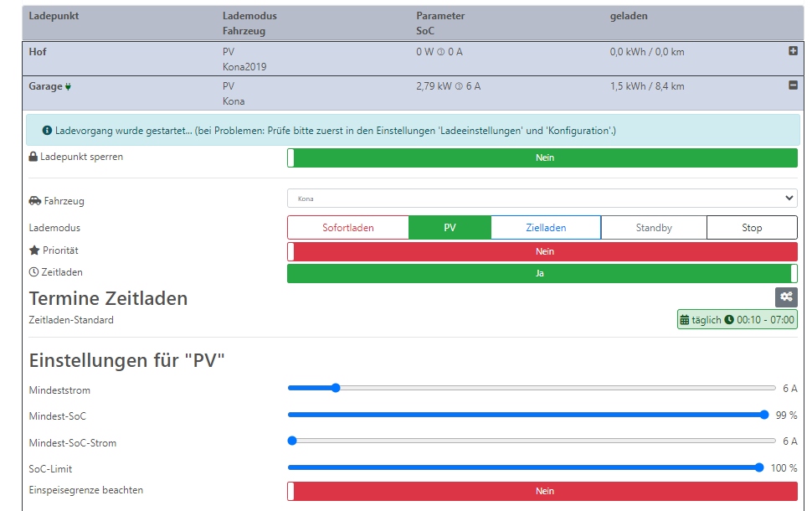This screenshot has height=511, width=812.
Task: Click the geladen column header
Action: (x=629, y=16)
